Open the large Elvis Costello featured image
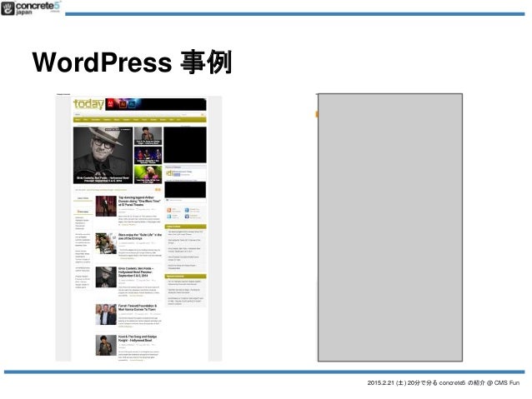 coord(103,155)
